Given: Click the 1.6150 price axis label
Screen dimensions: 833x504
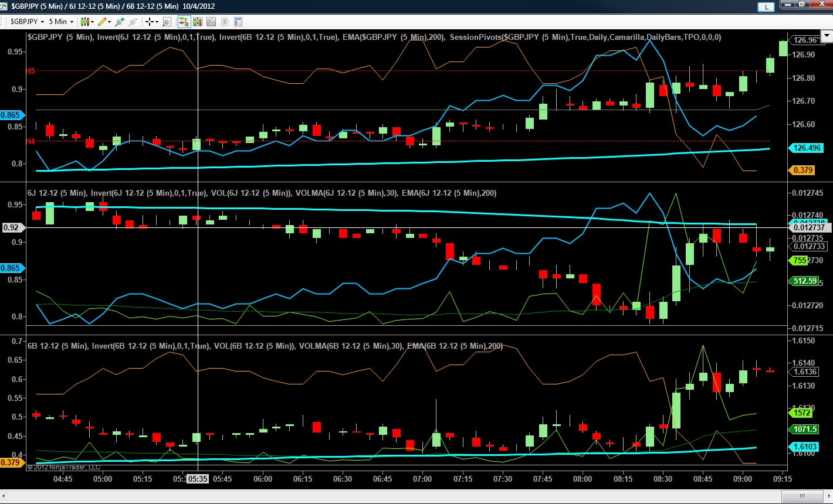Looking at the screenshot, I should [x=803, y=341].
